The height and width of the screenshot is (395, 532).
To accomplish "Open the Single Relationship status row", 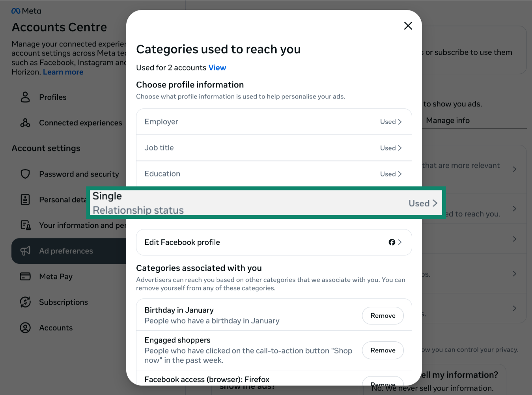I will 265,203.
